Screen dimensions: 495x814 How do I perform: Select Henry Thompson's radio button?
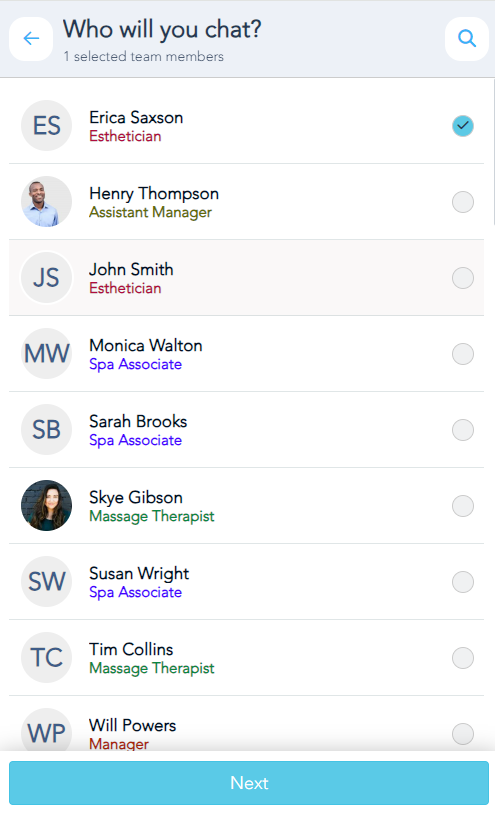click(x=463, y=202)
